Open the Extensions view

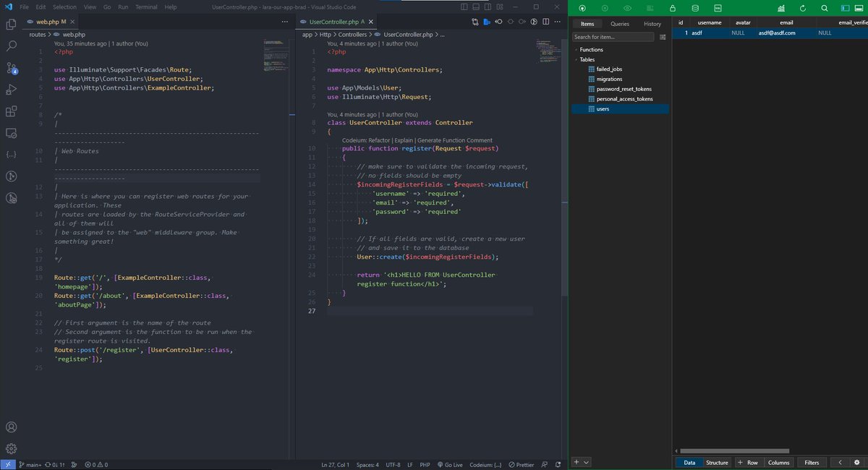point(11,111)
